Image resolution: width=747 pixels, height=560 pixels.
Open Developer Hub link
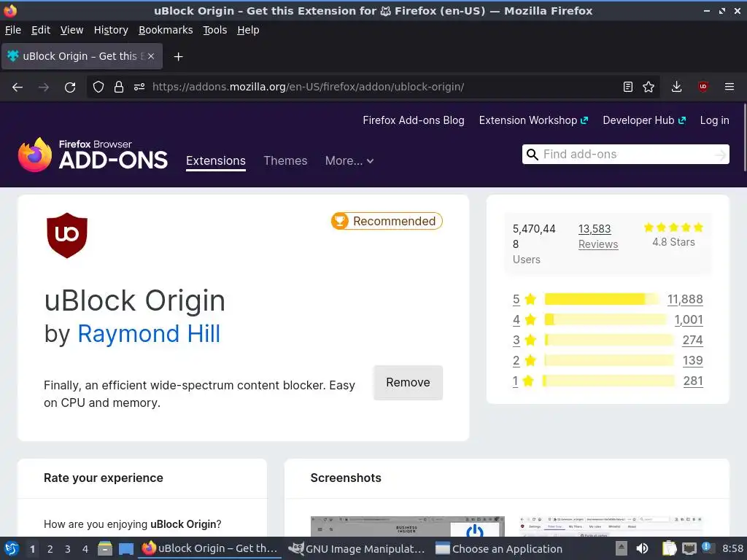(x=644, y=120)
